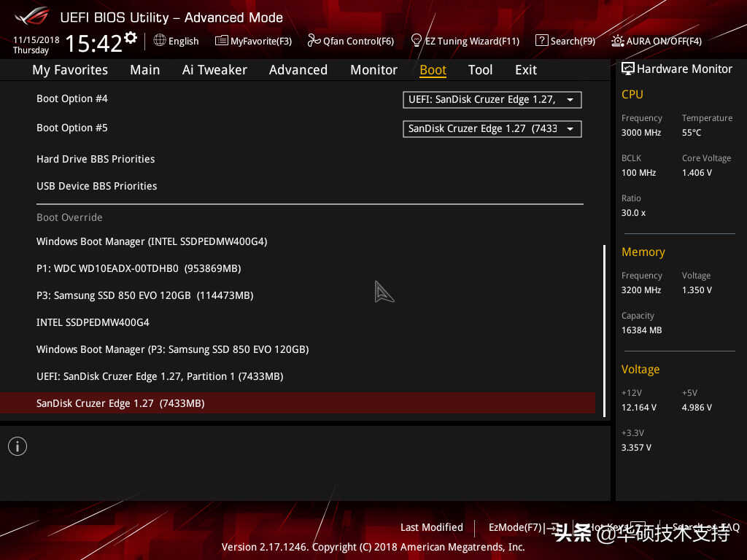Toggle AURA ON/OFF(F4) lighting
This screenshot has height=560, width=747.
(656, 41)
